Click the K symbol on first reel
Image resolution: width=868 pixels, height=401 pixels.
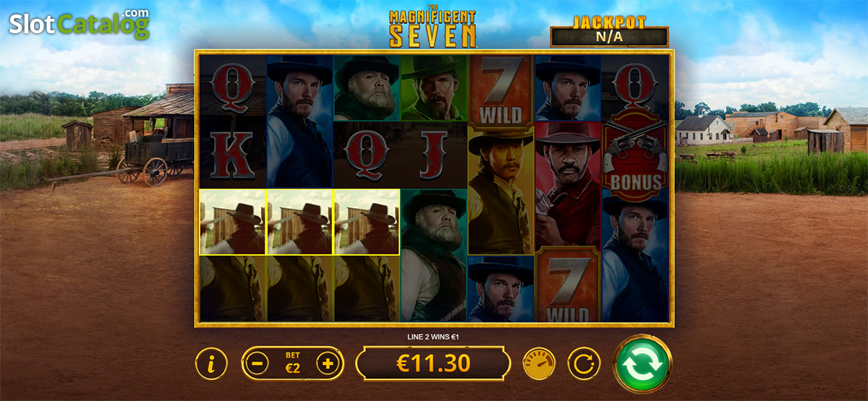tap(232, 155)
